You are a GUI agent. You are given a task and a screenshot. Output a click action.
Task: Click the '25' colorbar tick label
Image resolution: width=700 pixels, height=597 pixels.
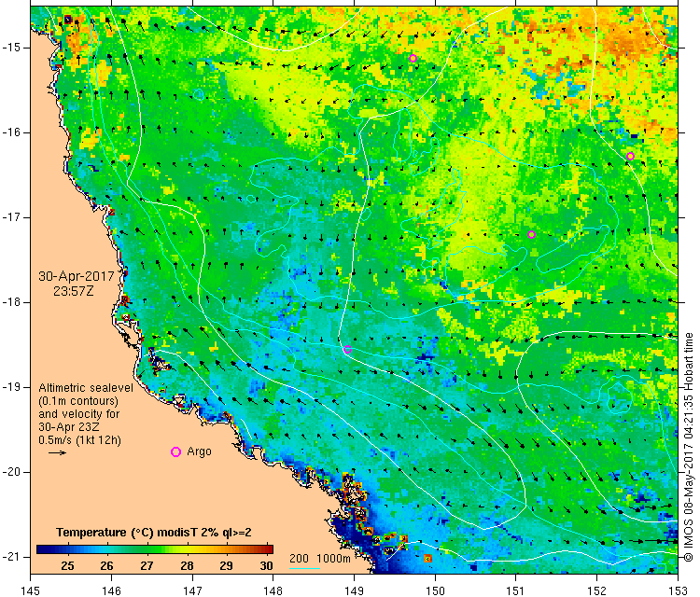tap(67, 566)
